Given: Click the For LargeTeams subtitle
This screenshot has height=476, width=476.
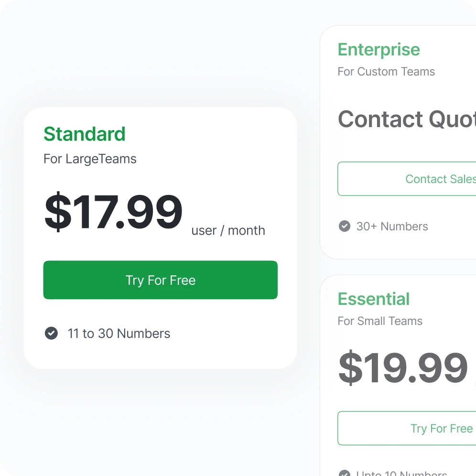Looking at the screenshot, I should [90, 159].
